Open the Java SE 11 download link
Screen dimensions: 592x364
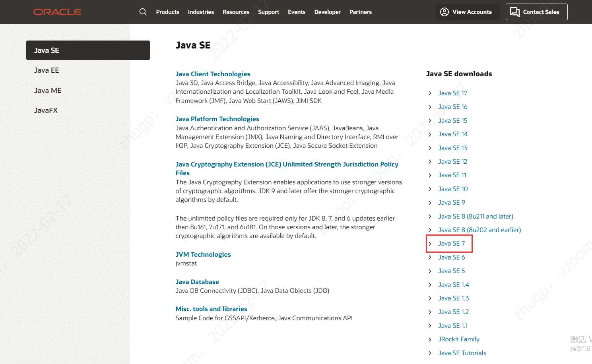tap(452, 175)
